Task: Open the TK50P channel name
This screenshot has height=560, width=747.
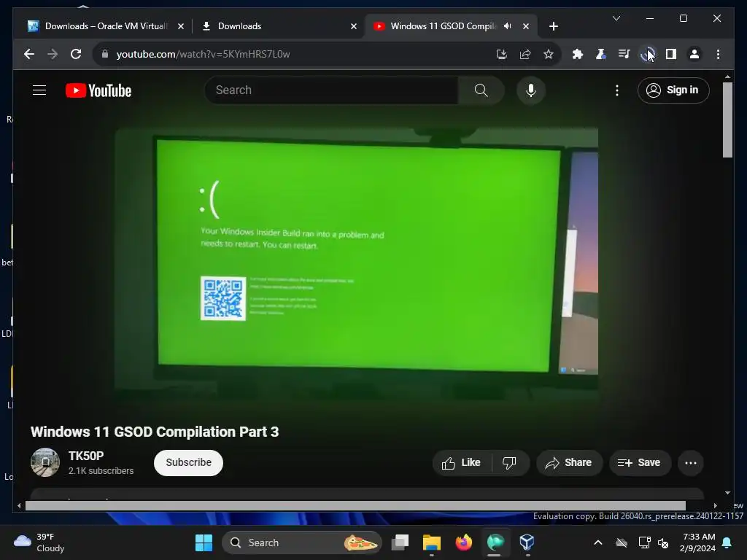Action: 86,456
